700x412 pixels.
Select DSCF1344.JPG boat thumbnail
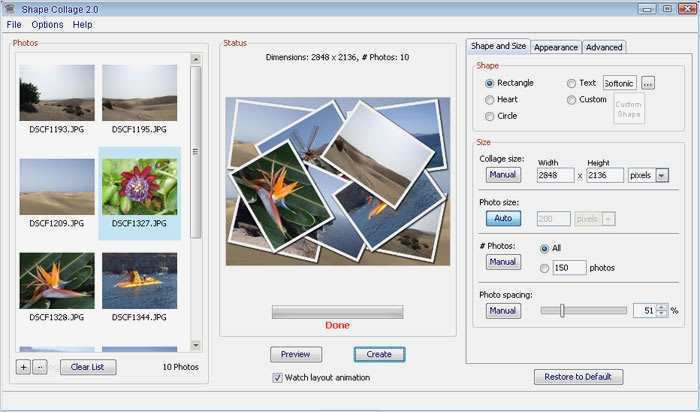point(139,281)
